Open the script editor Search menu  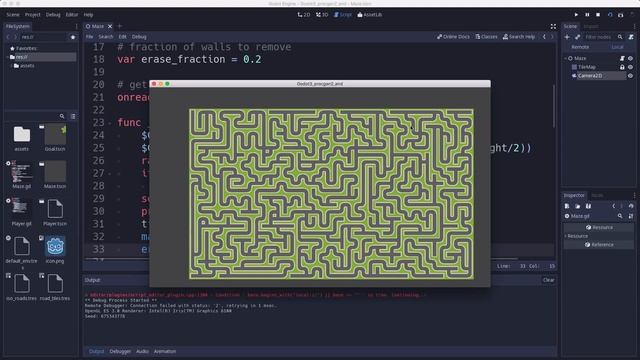tap(106, 37)
